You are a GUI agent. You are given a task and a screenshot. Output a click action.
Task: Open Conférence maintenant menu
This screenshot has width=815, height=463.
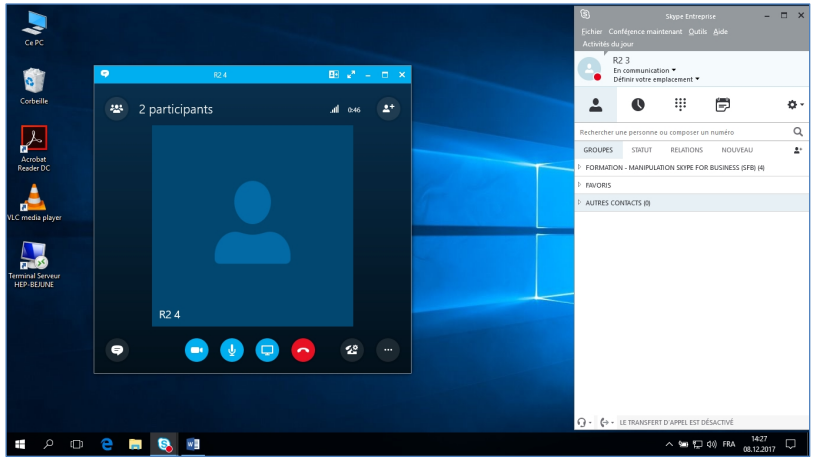[645, 32]
